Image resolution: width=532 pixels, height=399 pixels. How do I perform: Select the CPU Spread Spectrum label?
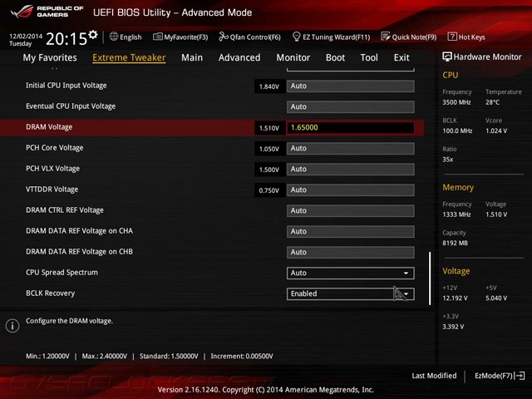(62, 273)
